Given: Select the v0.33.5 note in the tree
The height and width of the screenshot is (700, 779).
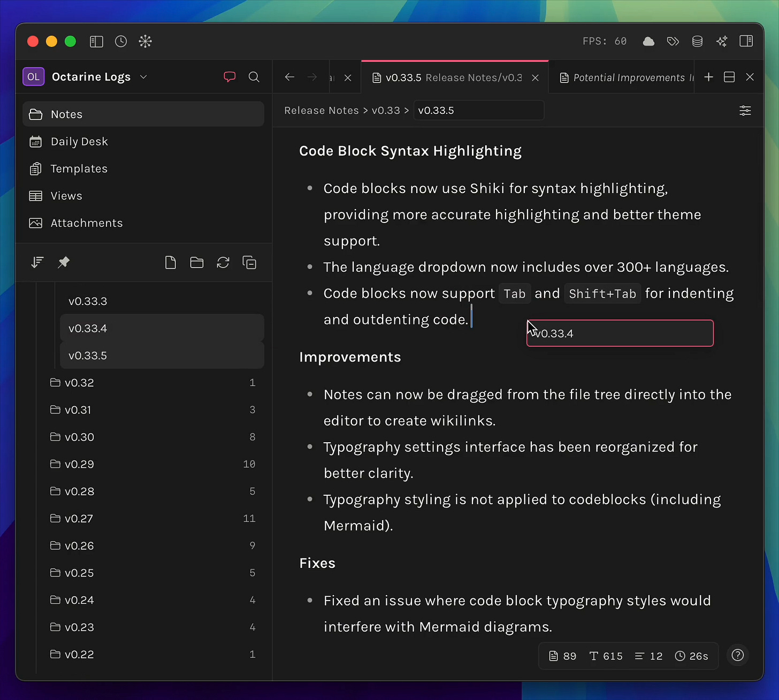Looking at the screenshot, I should (162, 356).
